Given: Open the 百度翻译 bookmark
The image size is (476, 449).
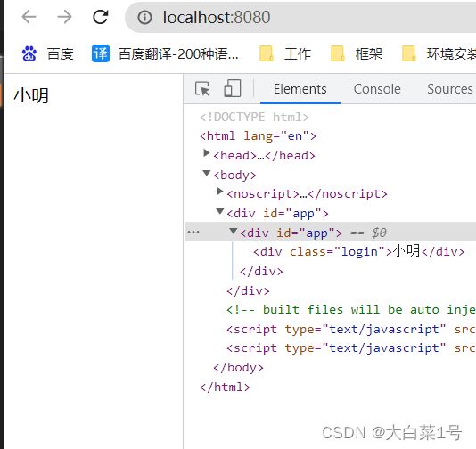Looking at the screenshot, I should (x=165, y=53).
